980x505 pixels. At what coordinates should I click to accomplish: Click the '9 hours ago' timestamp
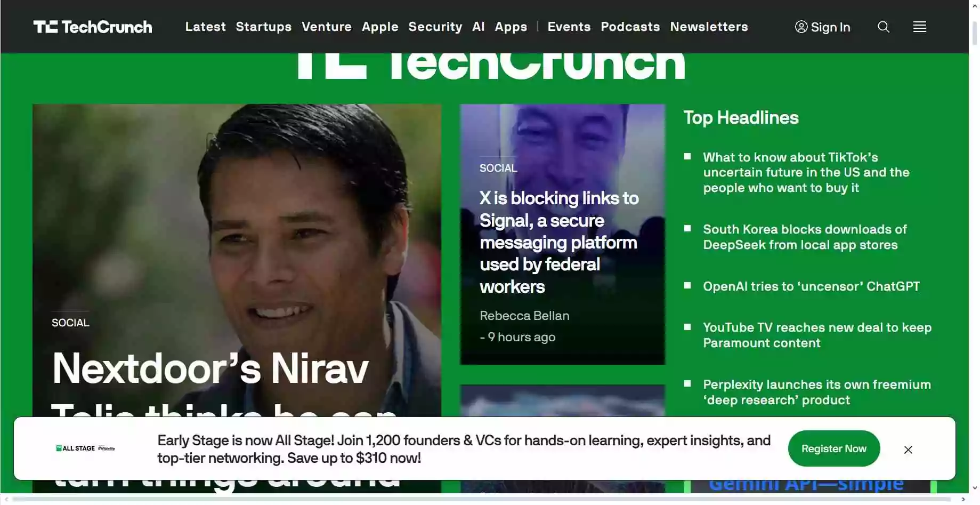[521, 337]
